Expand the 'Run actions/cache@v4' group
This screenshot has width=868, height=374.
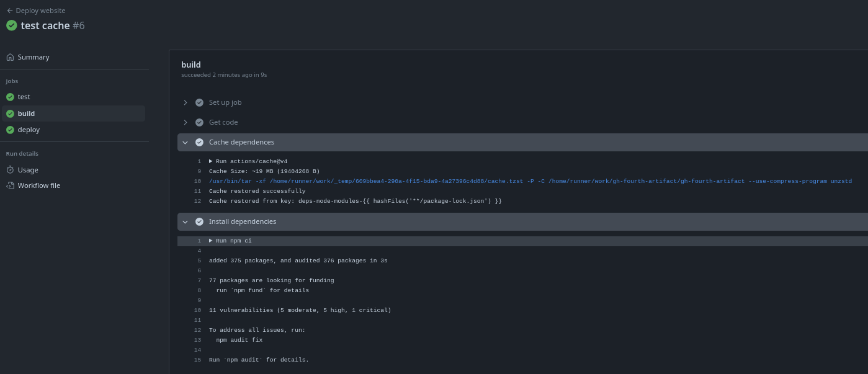click(x=211, y=161)
